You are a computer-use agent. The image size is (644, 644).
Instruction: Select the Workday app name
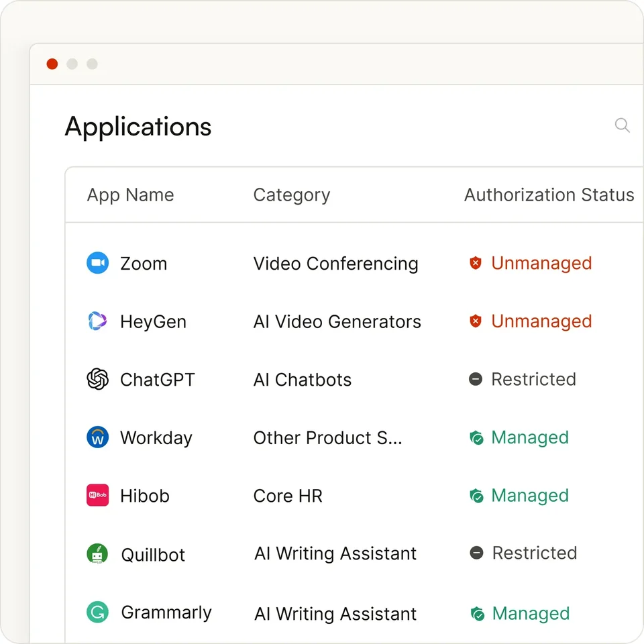coord(156,438)
